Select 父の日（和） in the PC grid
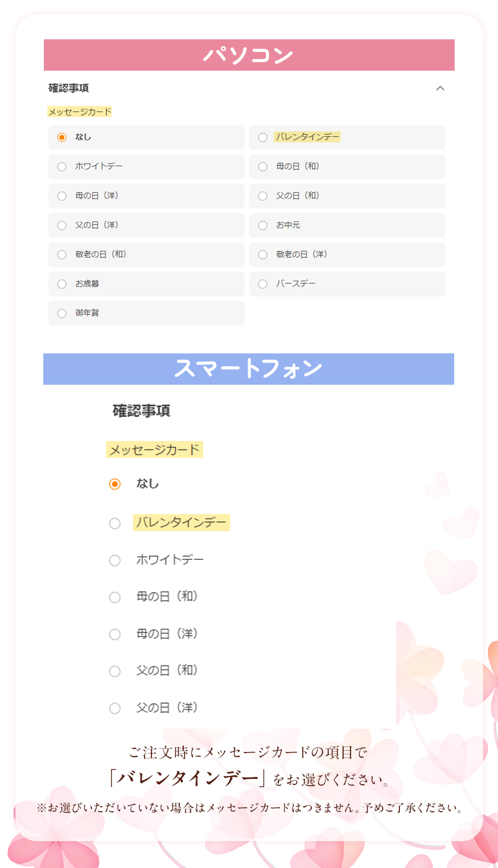 (x=263, y=196)
